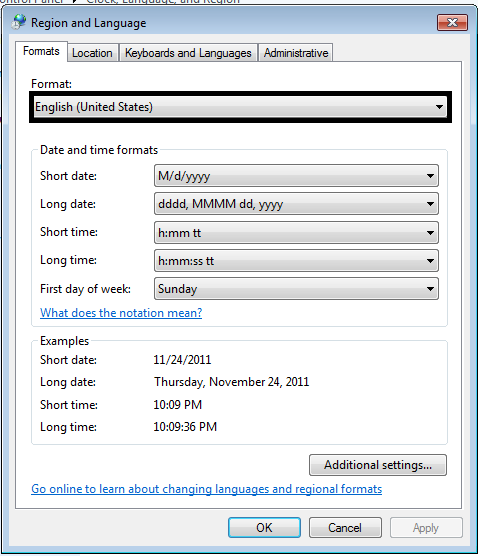
Task: Click the greyed-out Apply button
Action: 426,528
